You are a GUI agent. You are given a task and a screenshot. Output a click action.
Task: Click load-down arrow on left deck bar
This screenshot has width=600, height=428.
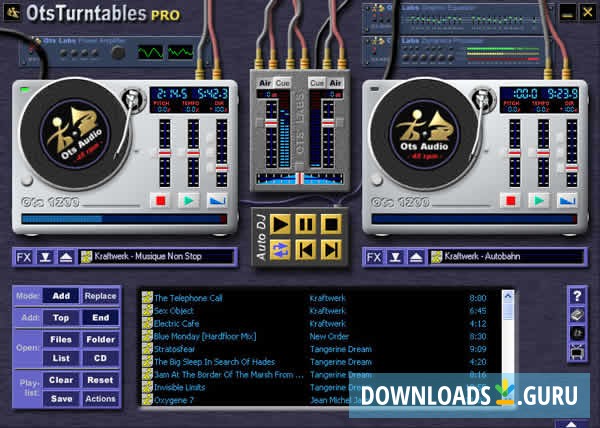click(x=45, y=257)
